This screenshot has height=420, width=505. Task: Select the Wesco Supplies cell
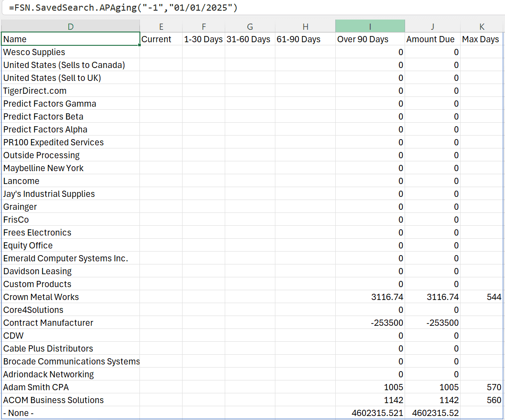(71, 52)
